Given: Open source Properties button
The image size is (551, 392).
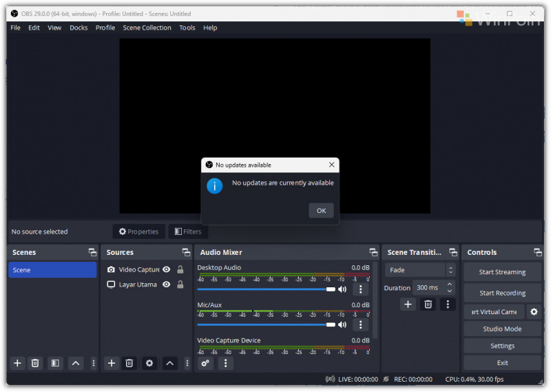Looking at the screenshot, I should [139, 231].
